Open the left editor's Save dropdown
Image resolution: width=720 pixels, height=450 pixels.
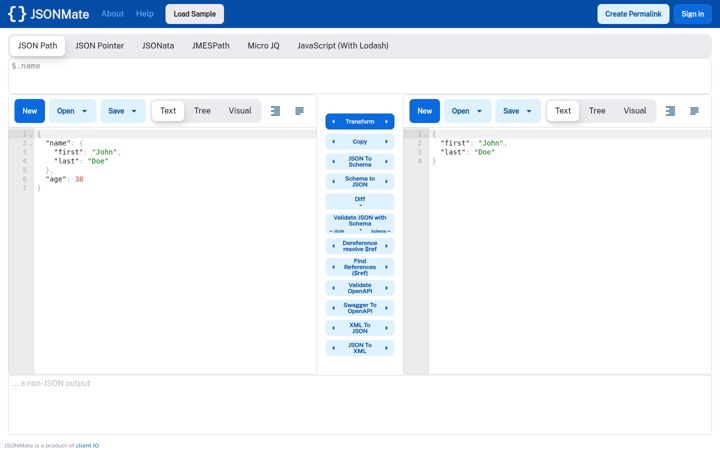[x=123, y=111]
